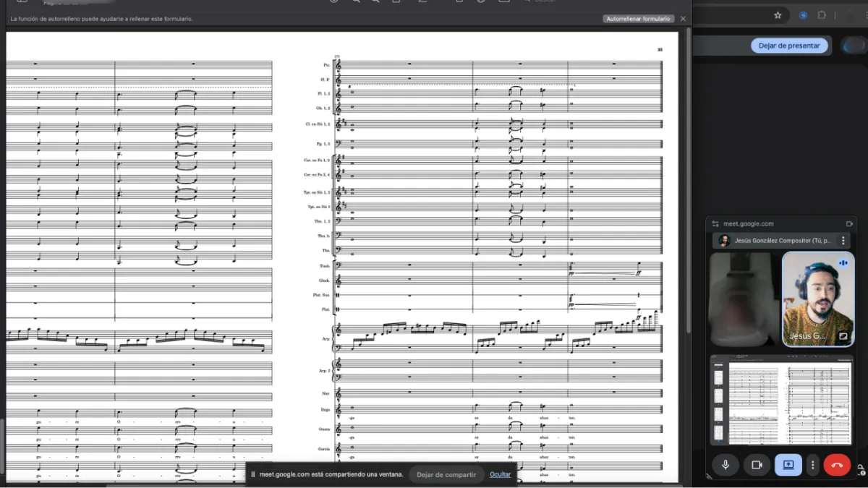868x488 pixels.
Task: Click the audio indicator on Jesús's tile
Action: coord(843,263)
